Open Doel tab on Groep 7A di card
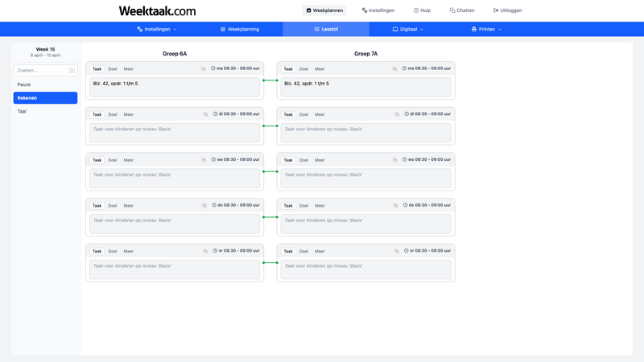644x362 pixels. pos(303,114)
